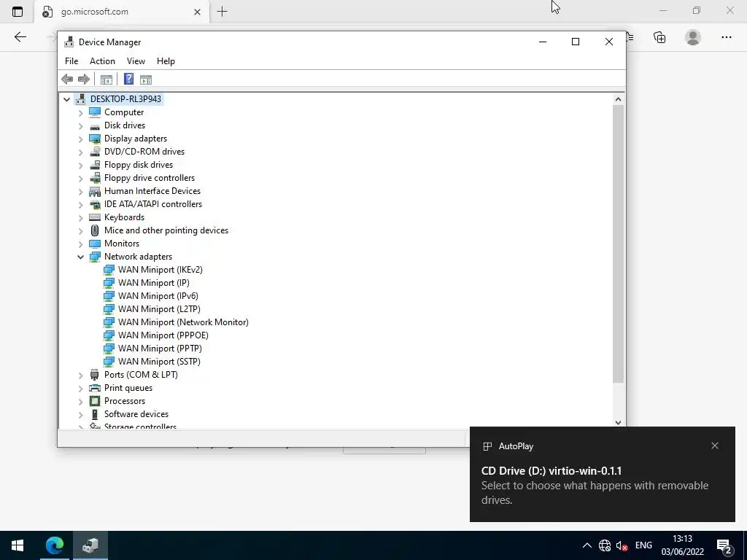
Task: Click Show/Hide Console Tree toolbar icon
Action: [x=107, y=79]
